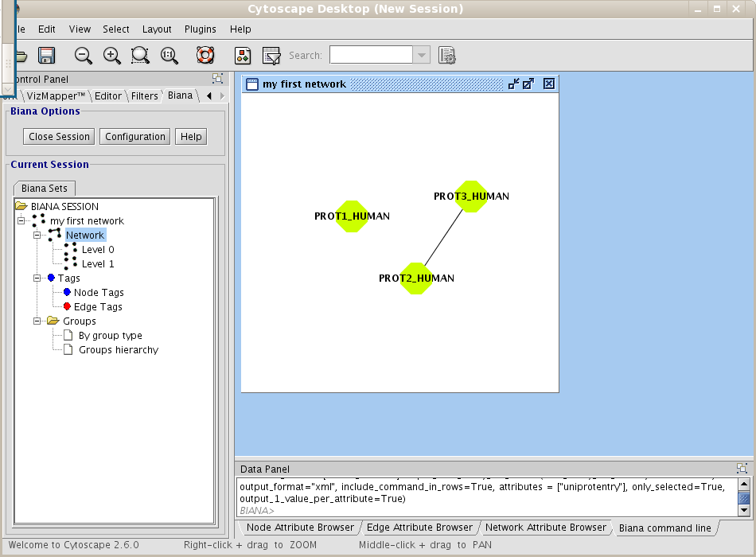Zoom to the selected region
The height and width of the screenshot is (557, 756).
point(141,56)
